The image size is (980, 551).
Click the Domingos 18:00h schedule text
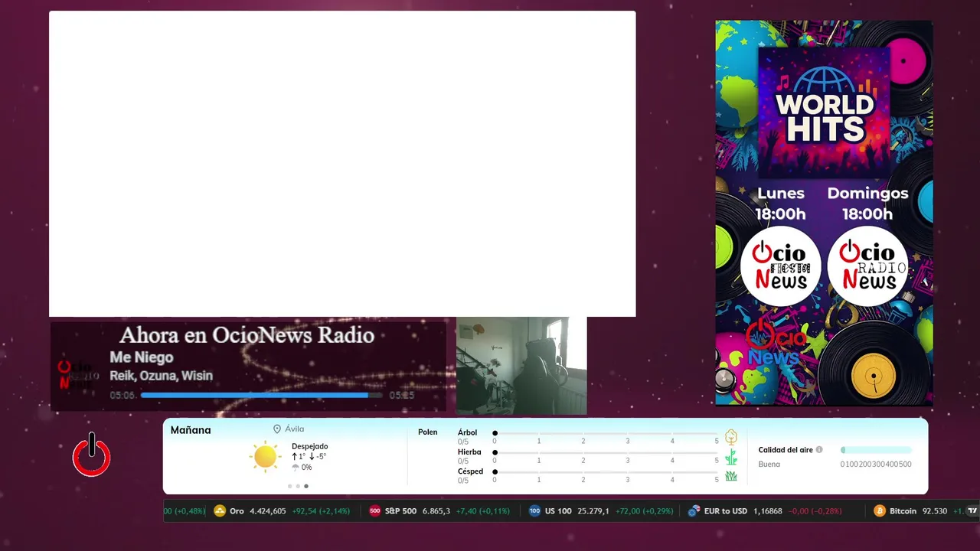pos(867,204)
